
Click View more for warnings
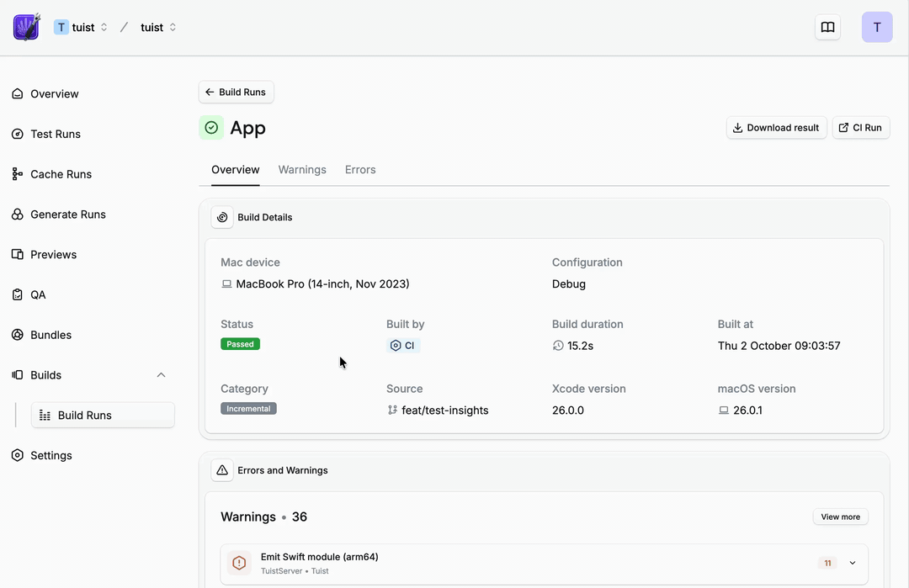(x=840, y=516)
